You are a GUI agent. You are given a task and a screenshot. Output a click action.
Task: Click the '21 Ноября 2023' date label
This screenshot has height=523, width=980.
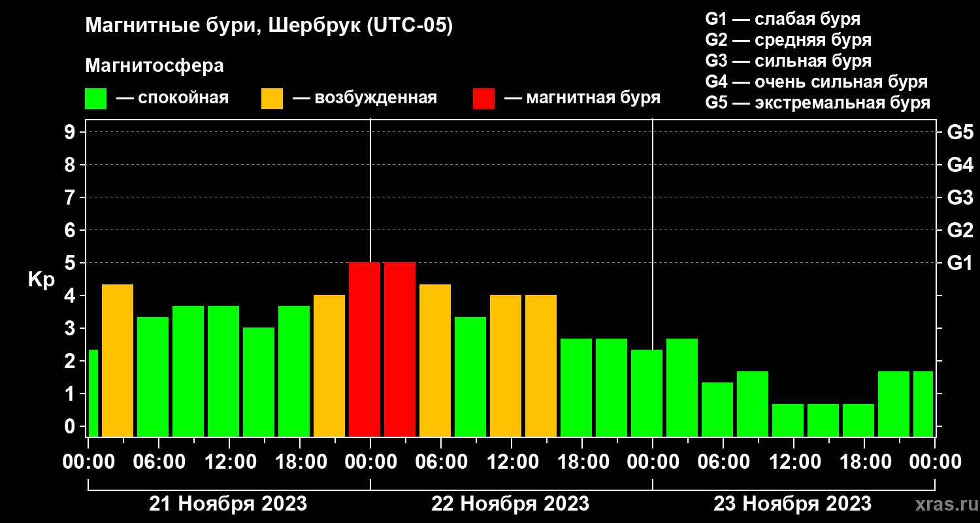(x=228, y=504)
